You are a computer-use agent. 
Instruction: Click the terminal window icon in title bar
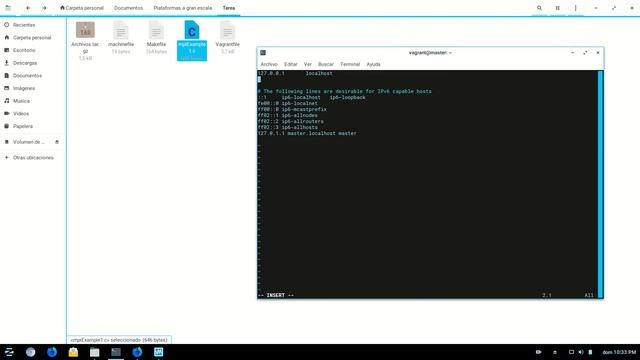point(263,53)
